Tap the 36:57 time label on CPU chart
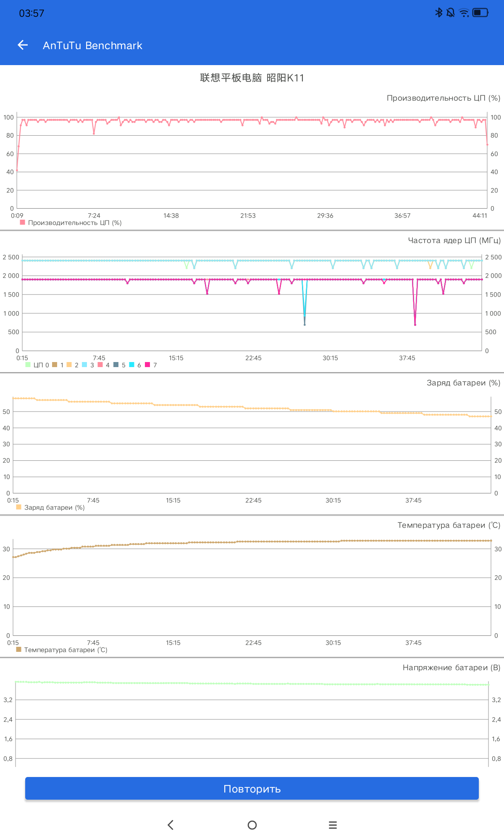The image size is (504, 840). (x=402, y=215)
